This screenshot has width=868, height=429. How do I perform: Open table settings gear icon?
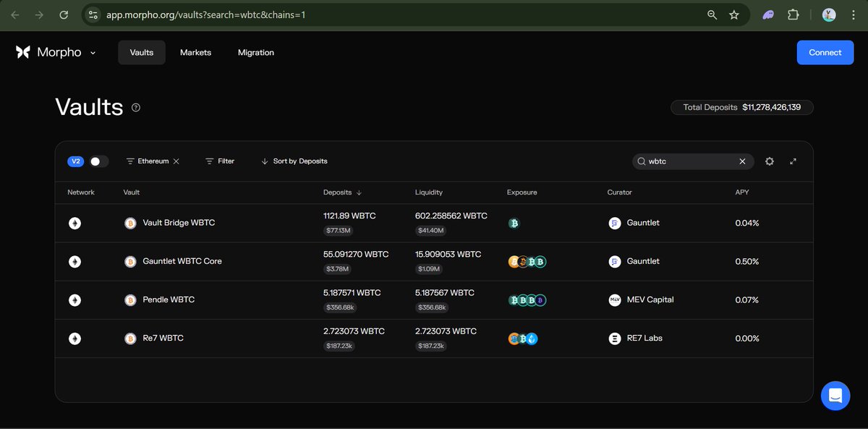[770, 161]
